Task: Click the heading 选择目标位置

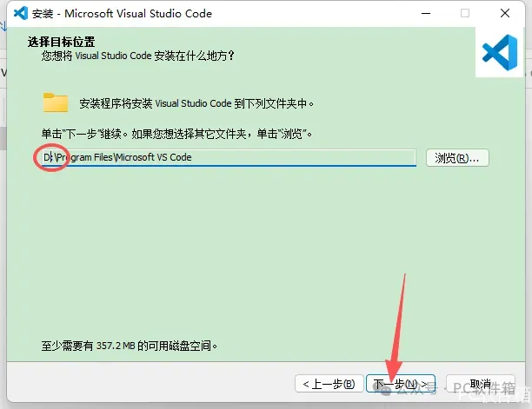Action: point(62,42)
